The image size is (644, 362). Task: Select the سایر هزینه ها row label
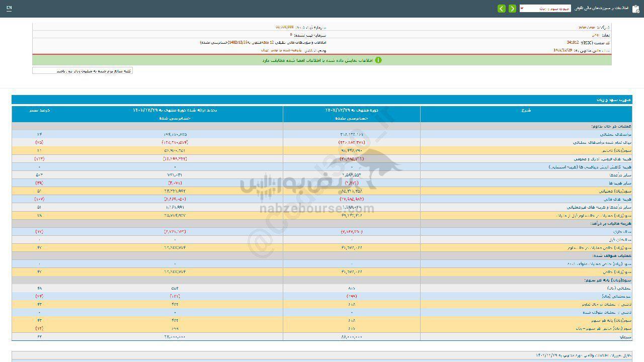click(x=620, y=183)
